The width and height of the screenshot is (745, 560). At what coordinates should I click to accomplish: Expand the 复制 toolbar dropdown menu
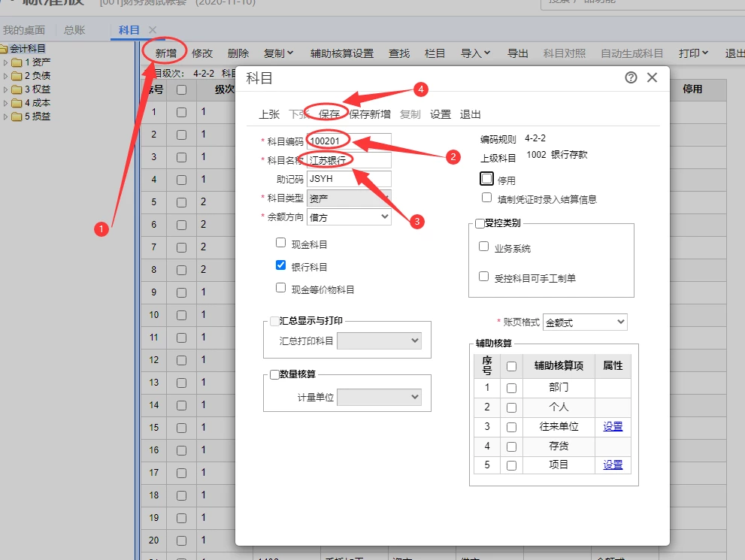278,53
